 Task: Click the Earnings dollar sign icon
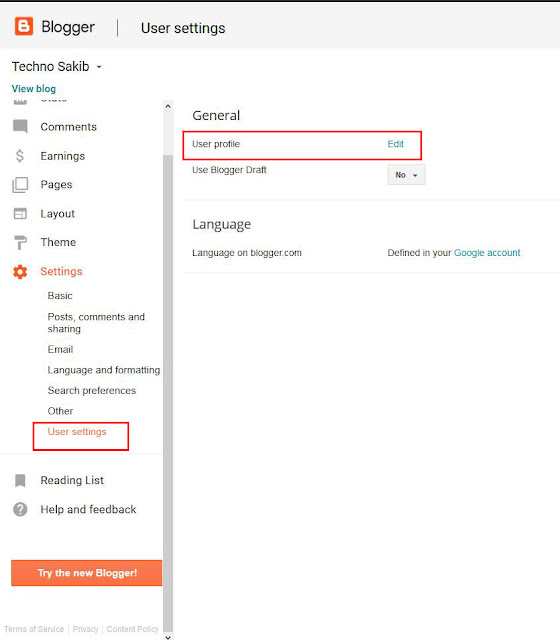pos(20,156)
